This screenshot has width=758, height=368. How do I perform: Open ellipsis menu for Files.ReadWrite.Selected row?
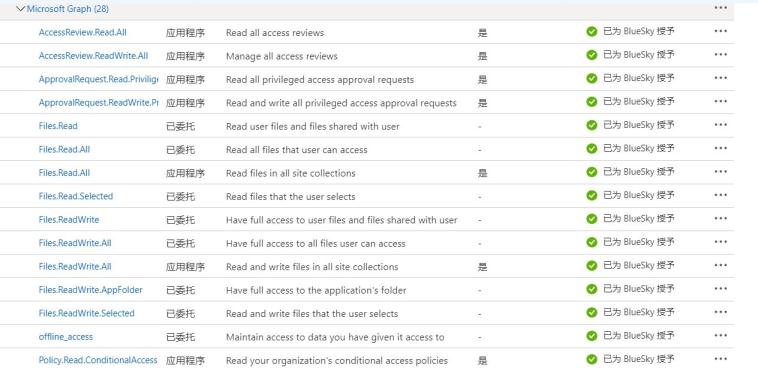720,312
